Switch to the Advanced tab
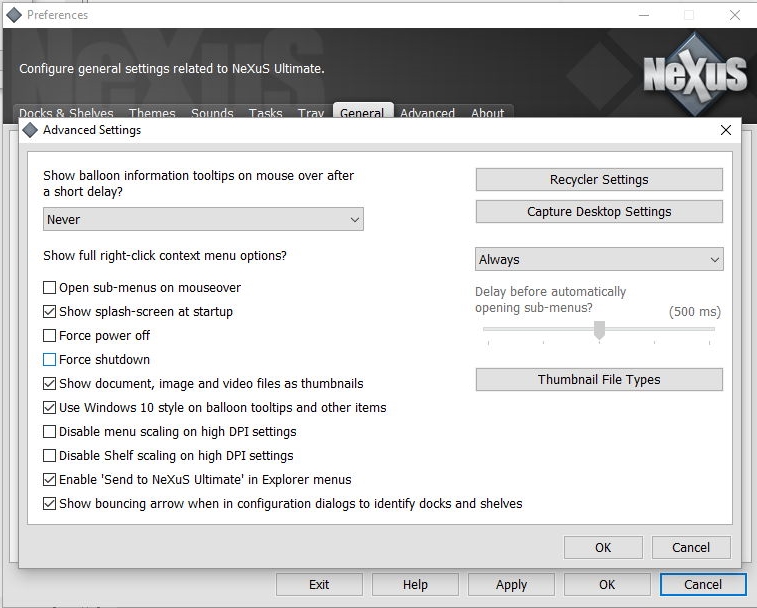Screen dimensions: 757x608 pyautogui.click(x=427, y=113)
